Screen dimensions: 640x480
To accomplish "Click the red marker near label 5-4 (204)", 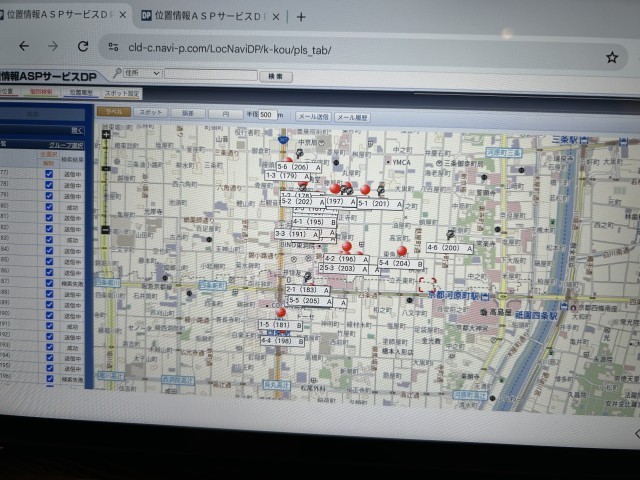I will point(402,251).
